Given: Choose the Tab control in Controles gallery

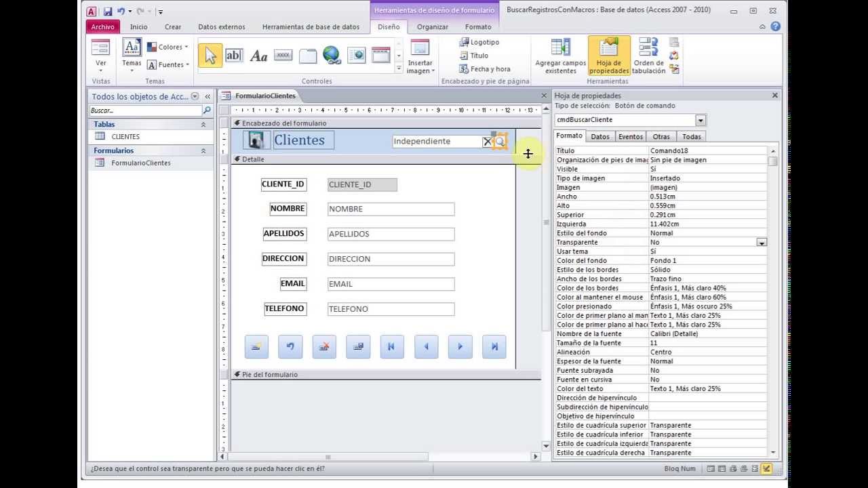Looking at the screenshot, I should click(308, 56).
